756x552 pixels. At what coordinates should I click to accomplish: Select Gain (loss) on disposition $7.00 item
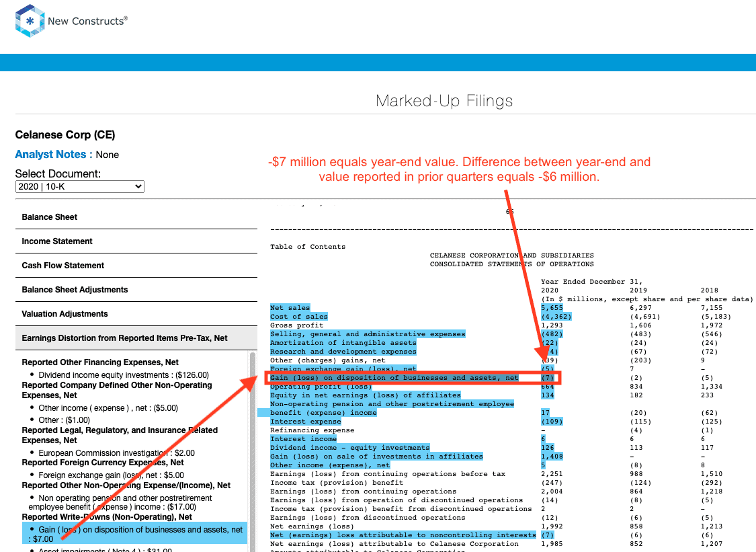click(x=134, y=534)
